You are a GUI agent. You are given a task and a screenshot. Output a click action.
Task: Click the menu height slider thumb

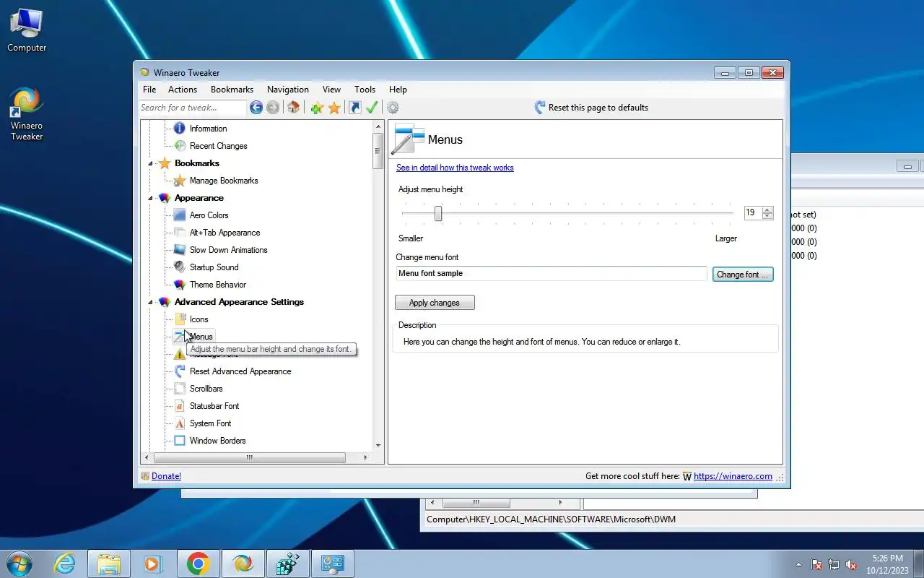tap(437, 213)
